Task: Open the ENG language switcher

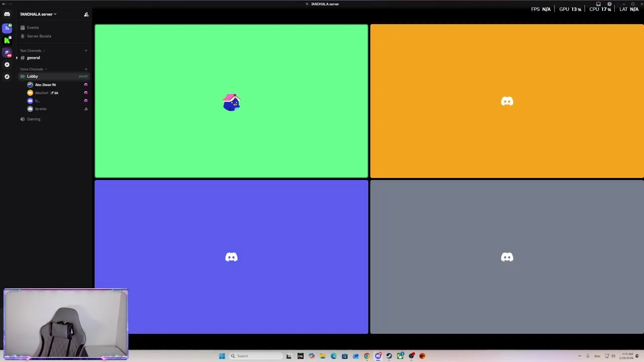Action: (598, 356)
